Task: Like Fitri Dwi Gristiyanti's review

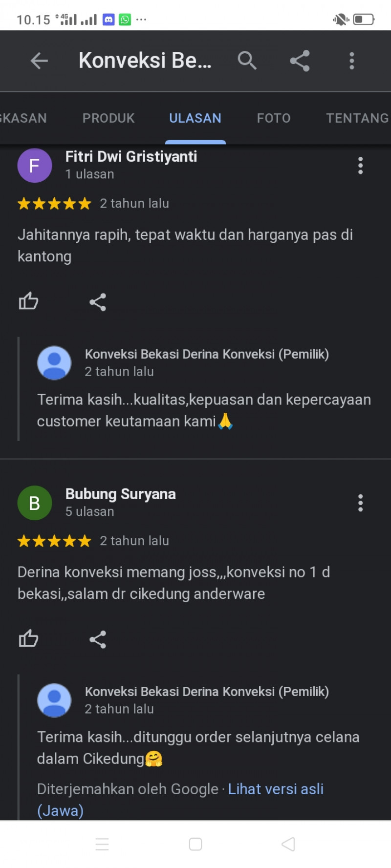Action: pyautogui.click(x=28, y=301)
